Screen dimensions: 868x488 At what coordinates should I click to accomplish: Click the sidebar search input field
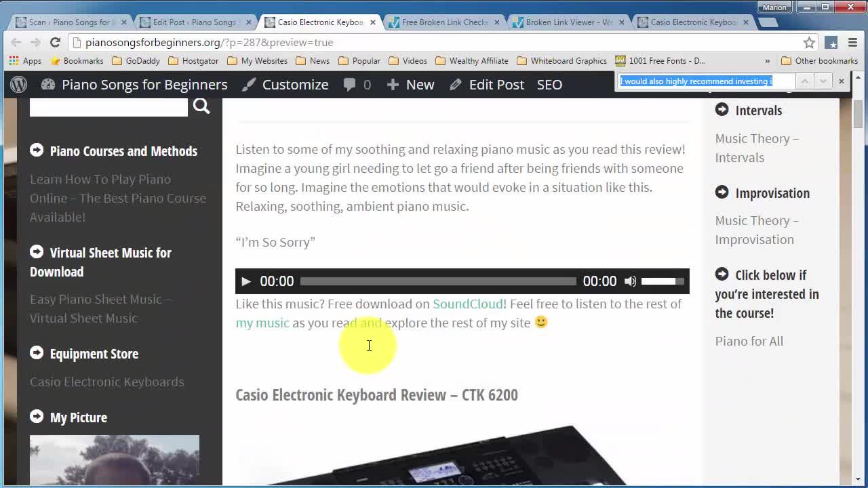[108, 106]
